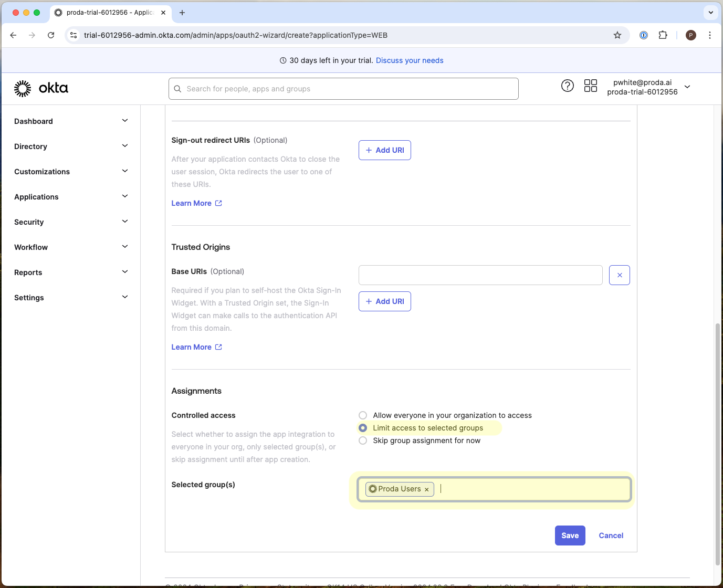723x588 pixels.
Task: Select Allow everyone in your organization to access
Action: pyautogui.click(x=363, y=415)
